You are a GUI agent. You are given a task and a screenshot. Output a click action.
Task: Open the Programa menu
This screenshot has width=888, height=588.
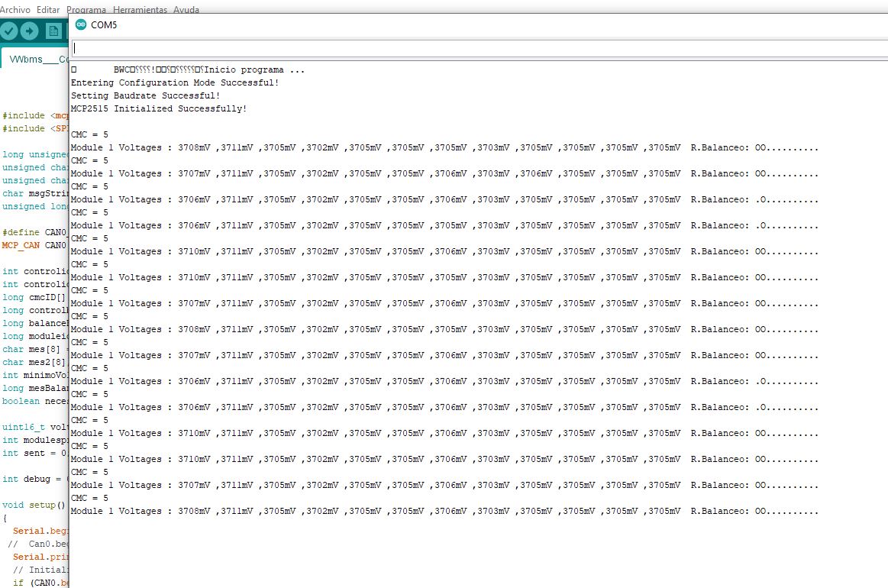coord(86,10)
